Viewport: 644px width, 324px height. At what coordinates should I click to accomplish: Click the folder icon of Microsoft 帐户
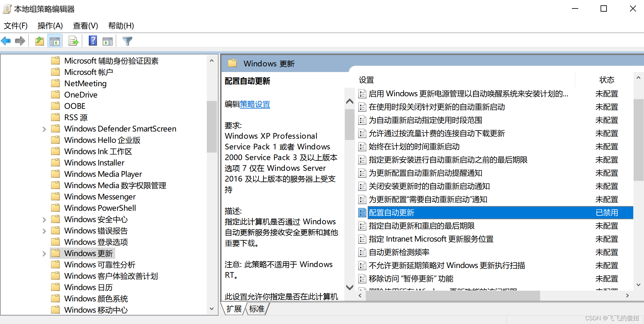55,72
